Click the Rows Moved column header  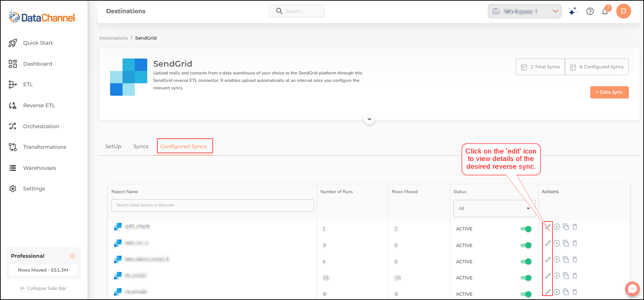(405, 192)
